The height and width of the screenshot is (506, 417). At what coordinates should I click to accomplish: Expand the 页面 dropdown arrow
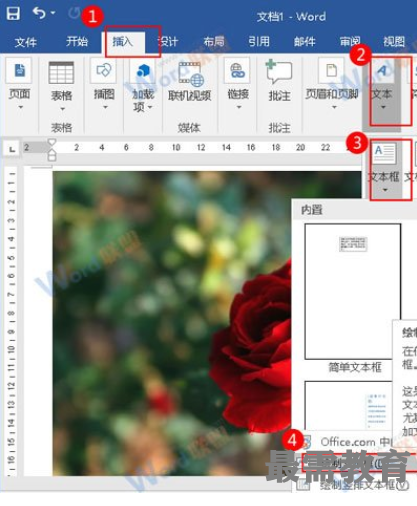click(x=21, y=107)
